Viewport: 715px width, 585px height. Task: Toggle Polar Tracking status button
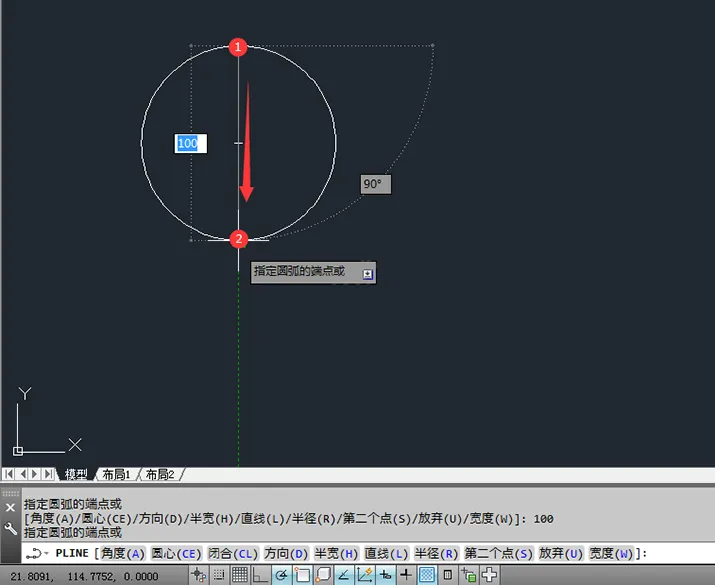click(281, 575)
